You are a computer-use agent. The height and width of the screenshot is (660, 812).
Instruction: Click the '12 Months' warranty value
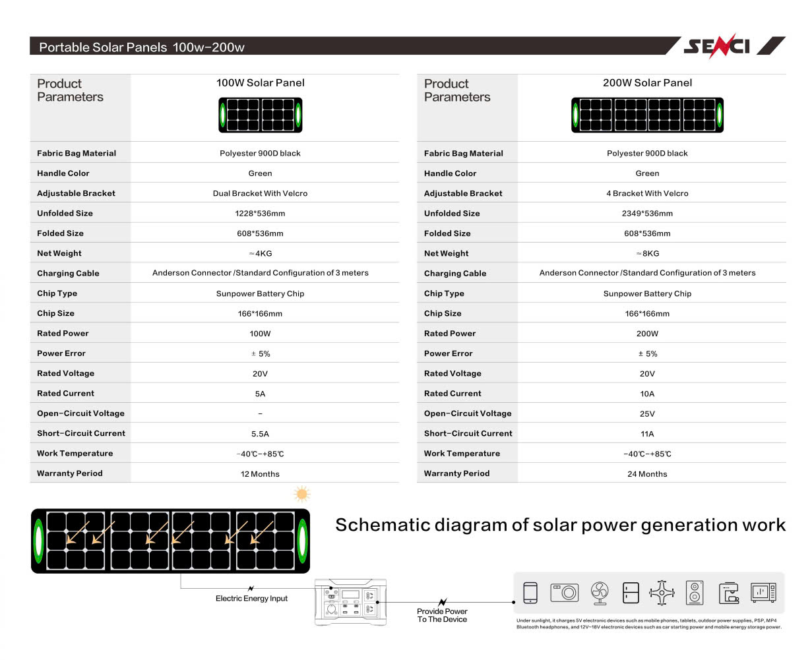click(260, 474)
